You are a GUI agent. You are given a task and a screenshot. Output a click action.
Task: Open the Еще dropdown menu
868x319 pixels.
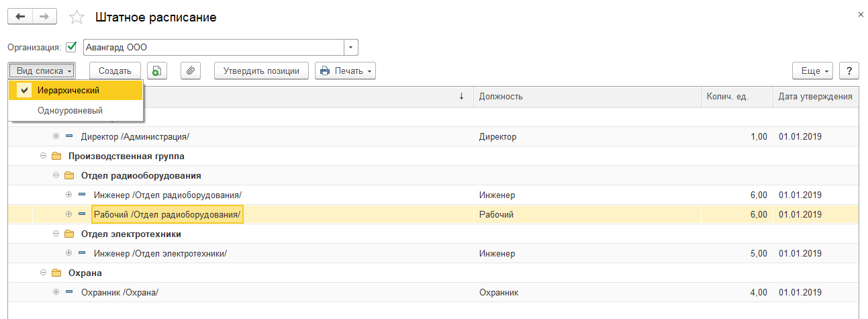(x=813, y=71)
